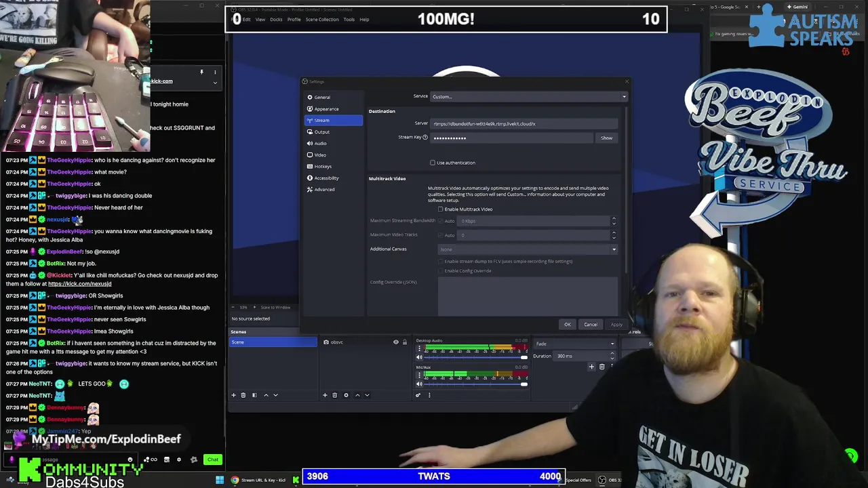Screen dimensions: 868x488
Task: Open the Edit menu in OBS
Action: click(x=247, y=20)
